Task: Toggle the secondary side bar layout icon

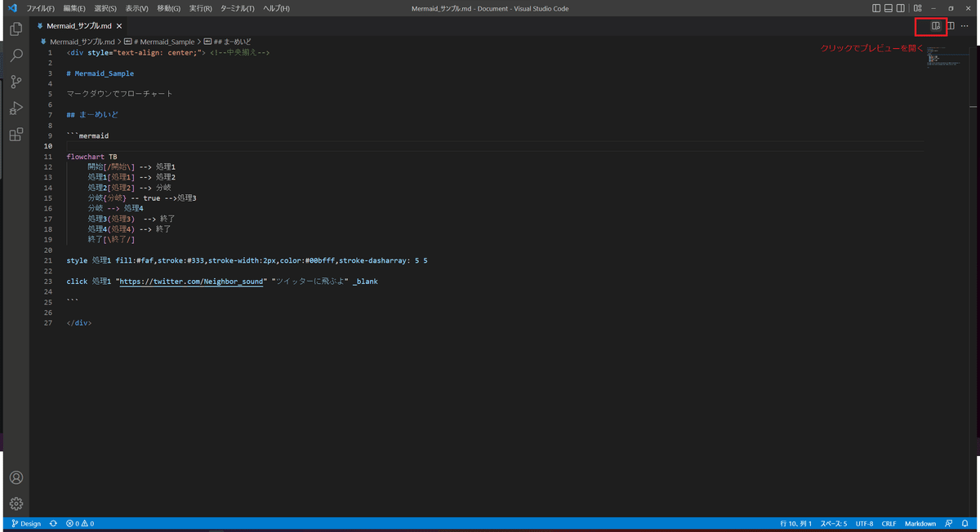Action: point(901,8)
